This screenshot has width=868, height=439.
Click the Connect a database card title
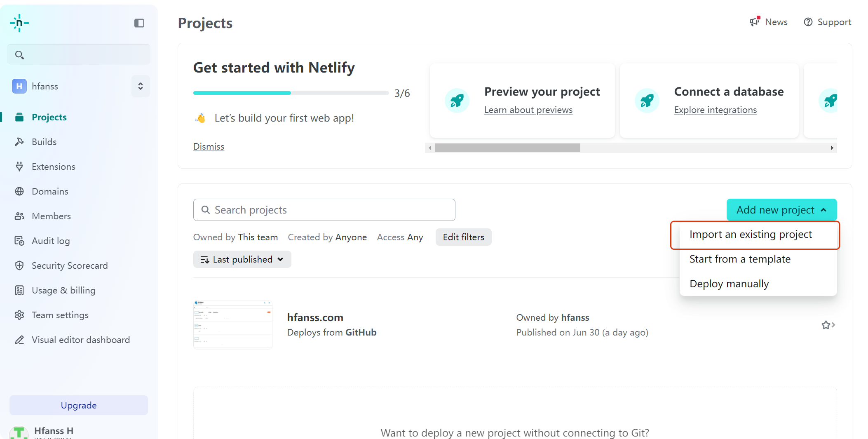click(729, 92)
